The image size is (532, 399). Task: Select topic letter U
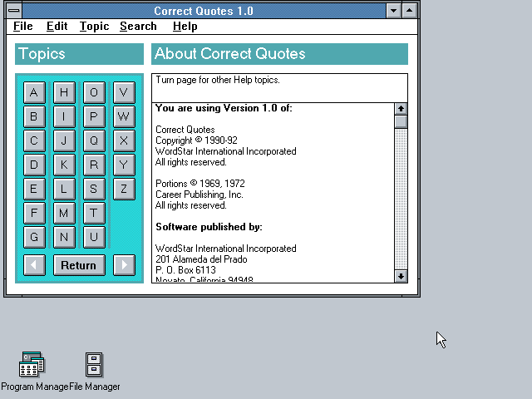click(94, 237)
